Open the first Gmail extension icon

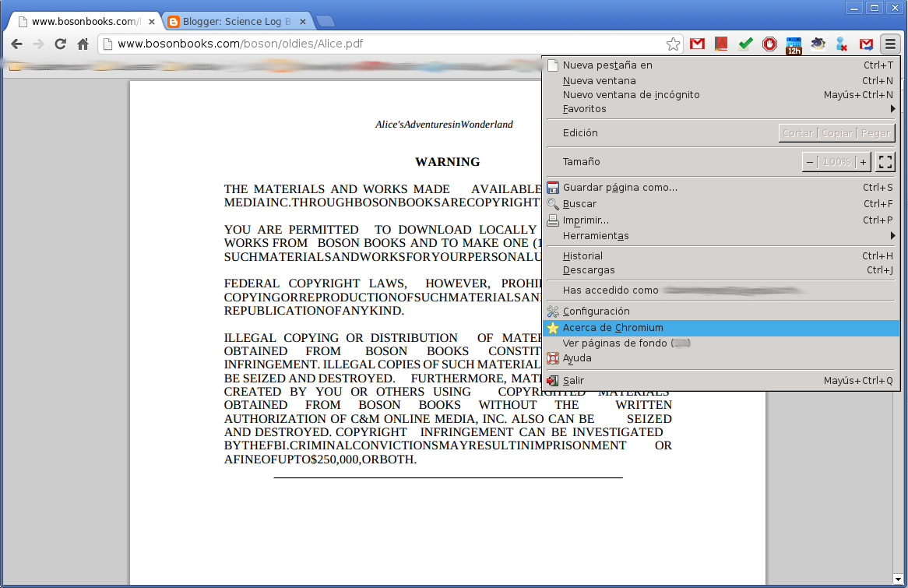(x=697, y=44)
